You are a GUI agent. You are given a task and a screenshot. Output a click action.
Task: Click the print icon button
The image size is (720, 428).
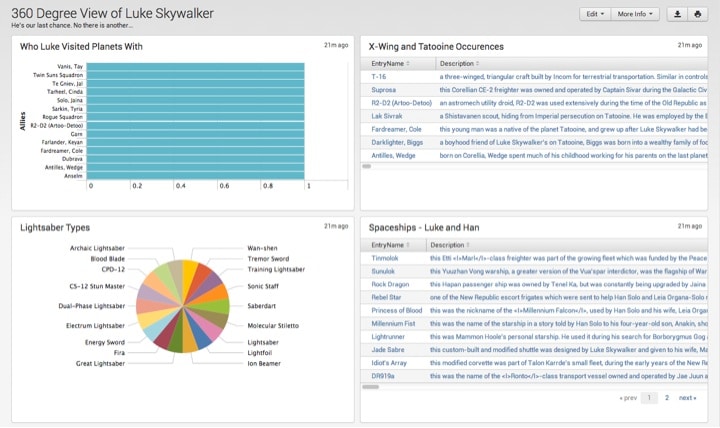(x=698, y=14)
